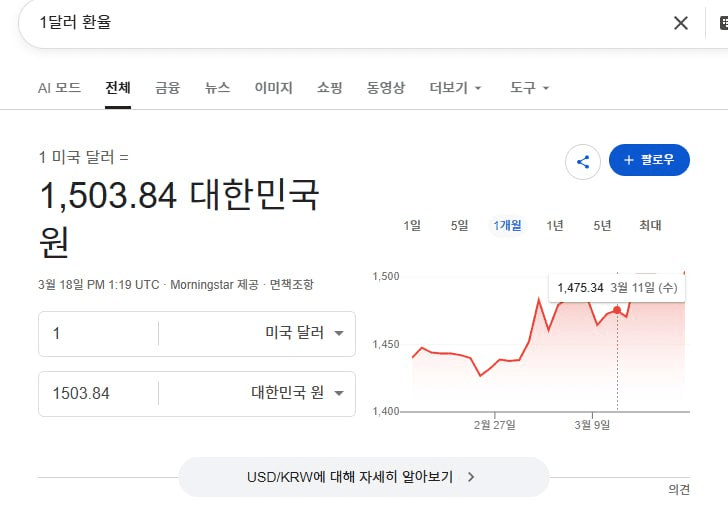
Task: Click the share icon button
Action: (583, 161)
